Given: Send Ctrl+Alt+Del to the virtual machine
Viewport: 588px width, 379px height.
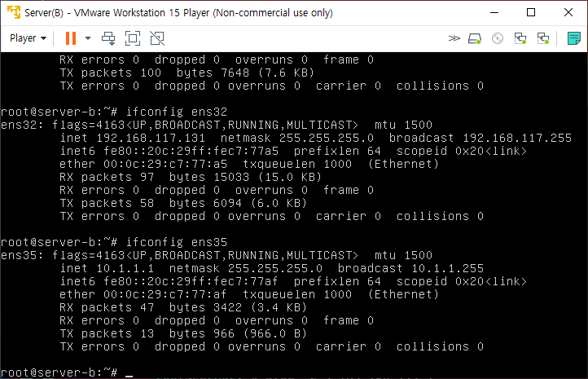Looking at the screenshot, I should point(108,38).
